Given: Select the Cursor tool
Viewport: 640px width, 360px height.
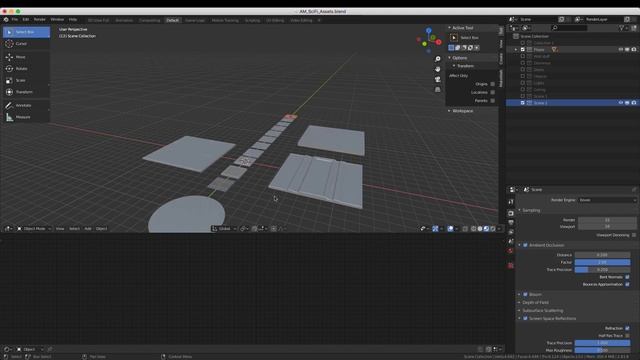Looking at the screenshot, I should pyautogui.click(x=26, y=44).
